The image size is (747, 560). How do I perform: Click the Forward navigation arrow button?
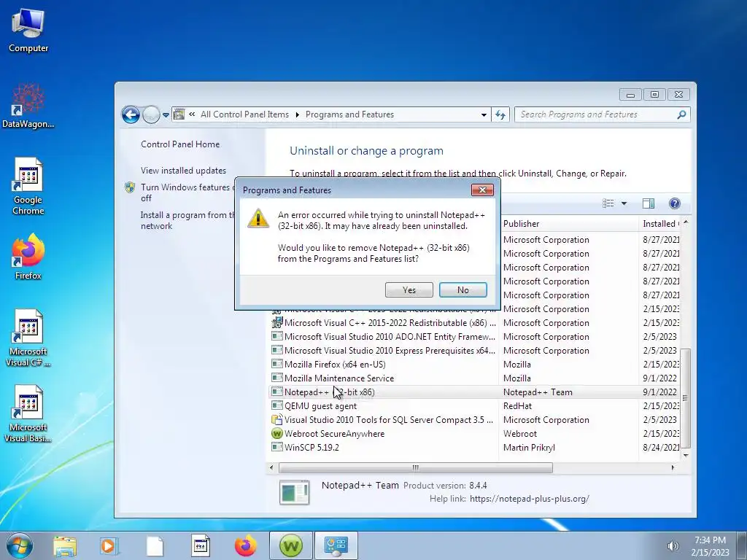tap(151, 114)
